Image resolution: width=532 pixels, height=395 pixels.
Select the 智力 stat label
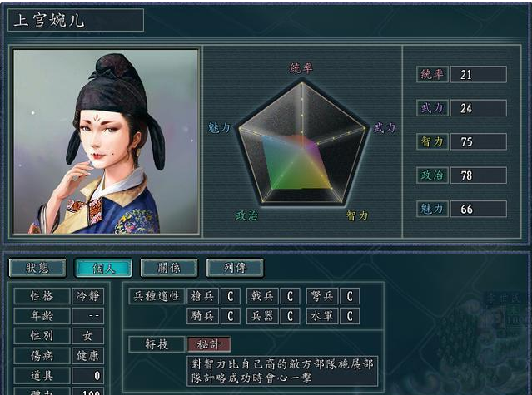point(432,141)
